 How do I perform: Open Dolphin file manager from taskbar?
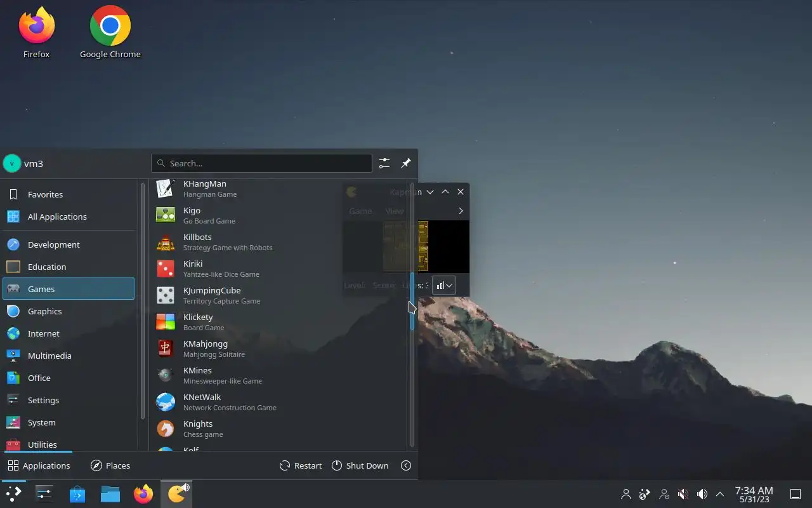110,494
